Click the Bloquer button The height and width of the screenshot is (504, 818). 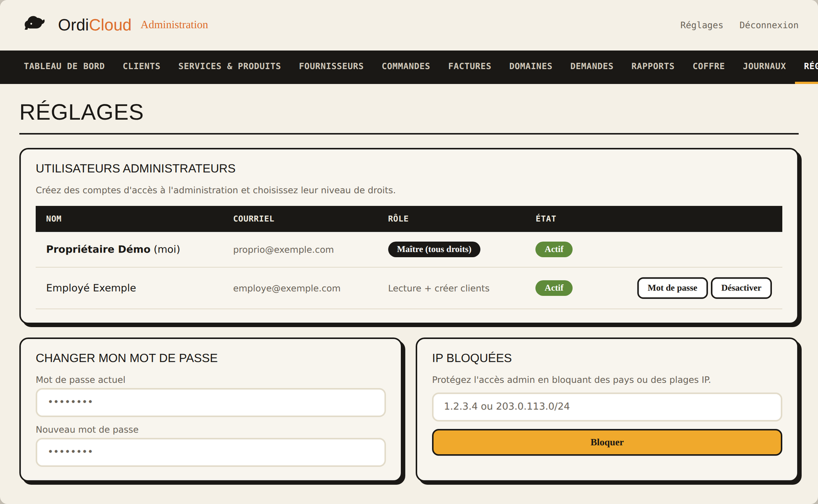(x=607, y=442)
